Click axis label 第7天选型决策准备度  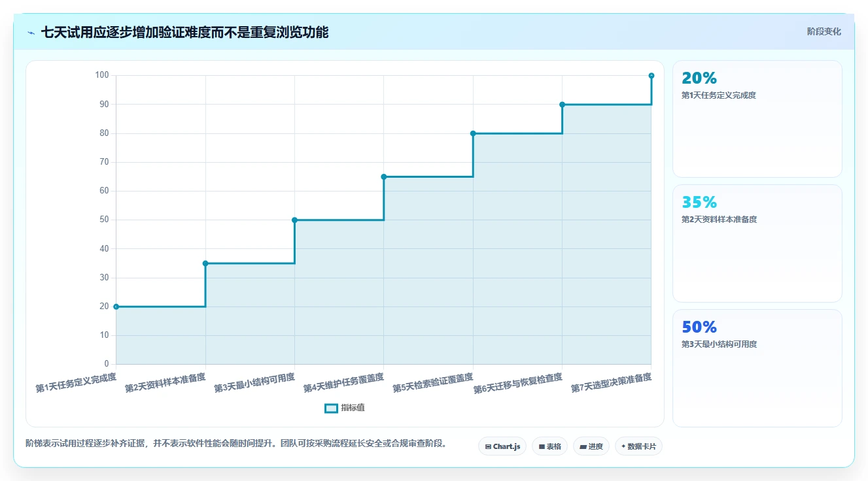611,382
